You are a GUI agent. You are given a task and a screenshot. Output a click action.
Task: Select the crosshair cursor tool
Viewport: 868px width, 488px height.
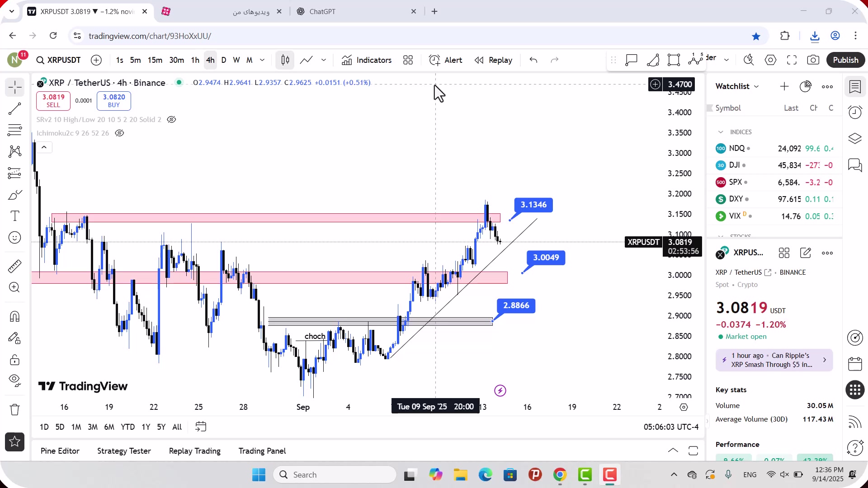tap(15, 87)
